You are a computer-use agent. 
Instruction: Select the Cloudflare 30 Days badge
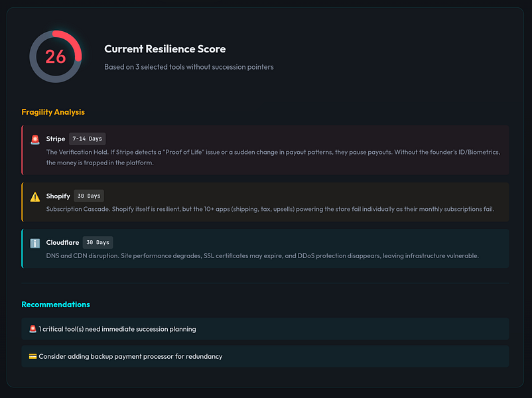point(98,242)
